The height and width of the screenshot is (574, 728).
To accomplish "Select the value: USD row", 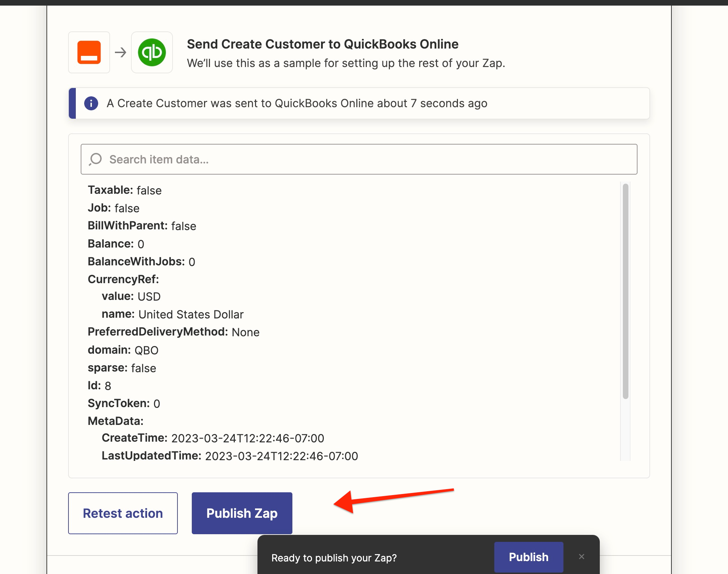I will click(131, 296).
